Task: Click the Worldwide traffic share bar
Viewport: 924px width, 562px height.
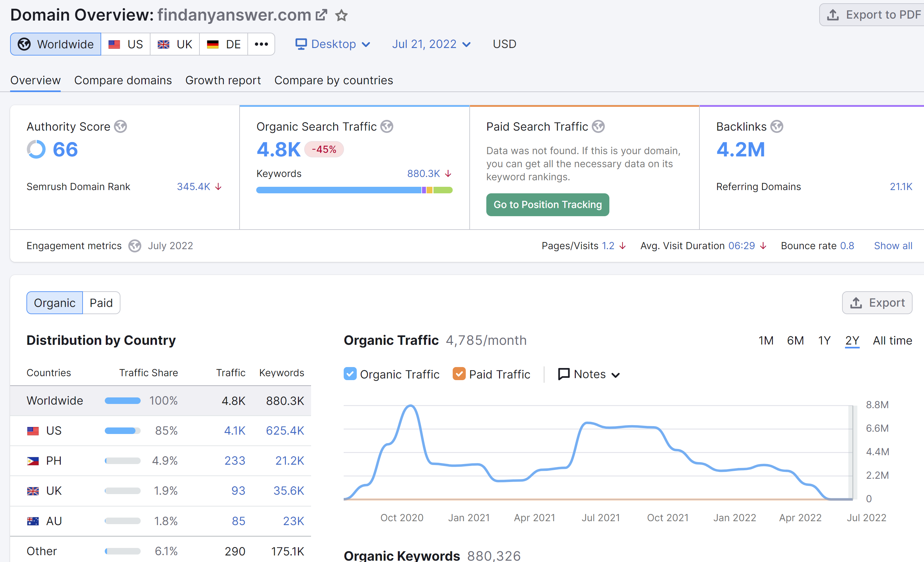Action: (x=123, y=401)
